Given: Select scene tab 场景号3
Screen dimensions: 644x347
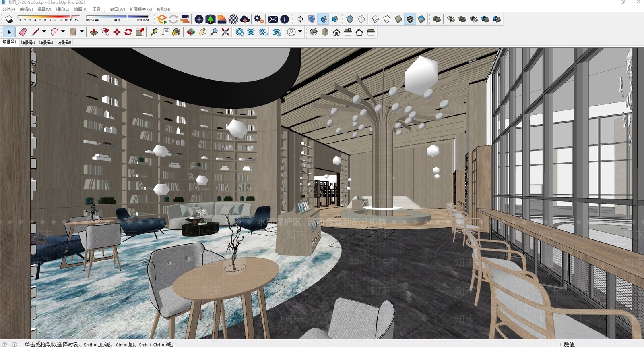Looking at the screenshot, I should pos(46,42).
